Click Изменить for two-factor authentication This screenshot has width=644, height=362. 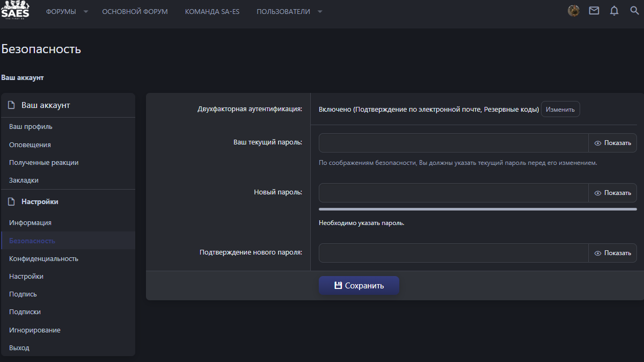(x=560, y=109)
